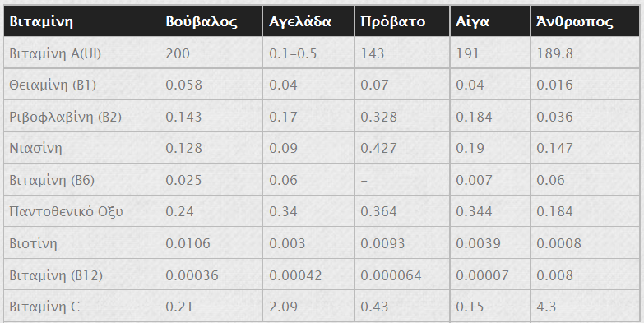Click the Αίγα column header
Image resolution: width=644 pixels, height=323 pixels.
tap(490, 21)
